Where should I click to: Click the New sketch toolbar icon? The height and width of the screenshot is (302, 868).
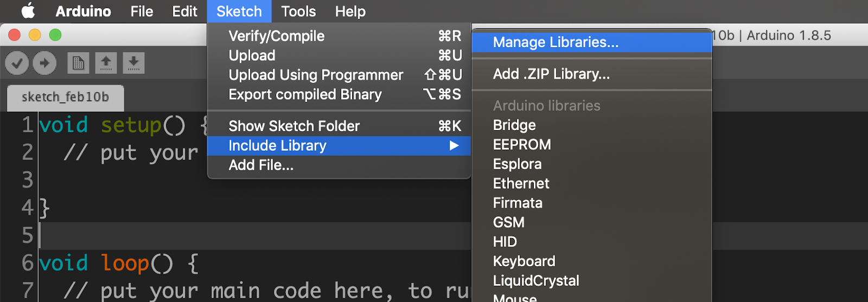coord(78,63)
